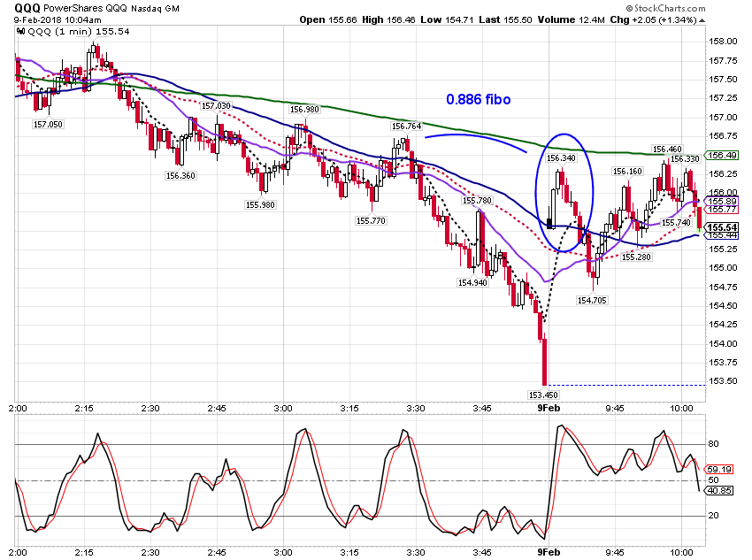
Task: Select the Volume 12.4M figure
Action: [572, 19]
